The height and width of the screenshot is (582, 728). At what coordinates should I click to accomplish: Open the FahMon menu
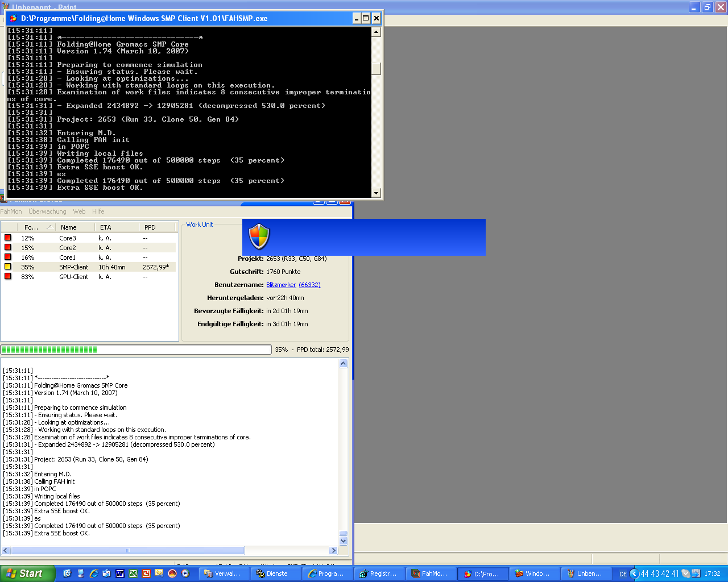click(x=11, y=211)
